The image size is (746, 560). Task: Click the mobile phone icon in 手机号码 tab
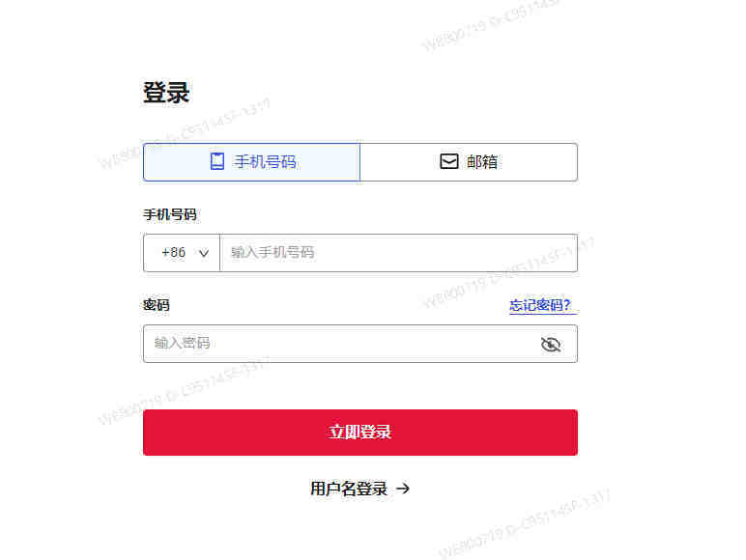point(217,161)
